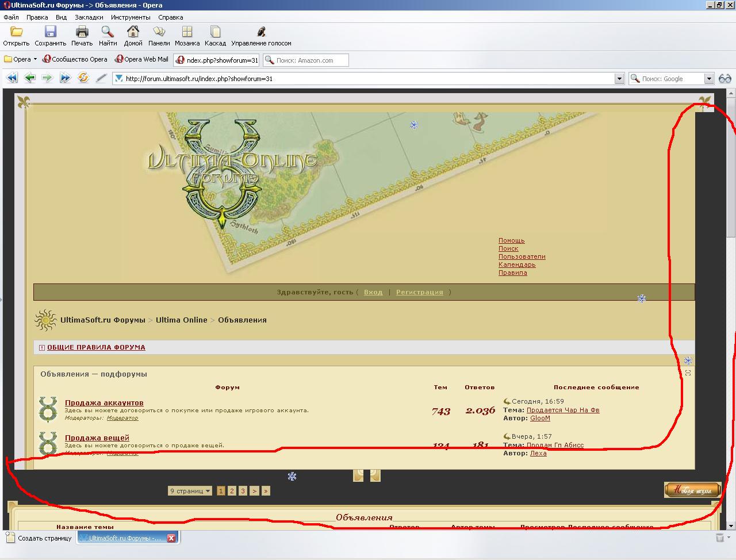Click the vertical scrollbar thumb
The width and height of the screenshot is (736, 560).
pyautogui.click(x=731, y=167)
